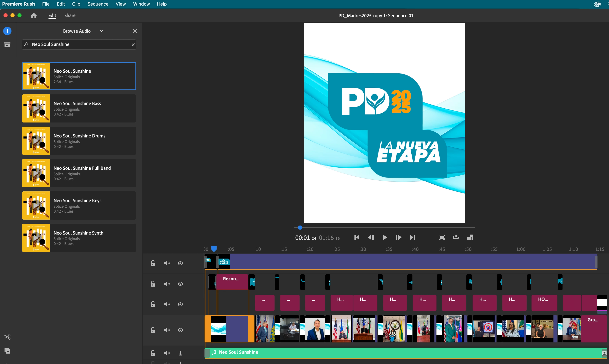Select the green Neo Soul Sunshine audio clip

(x=368, y=353)
